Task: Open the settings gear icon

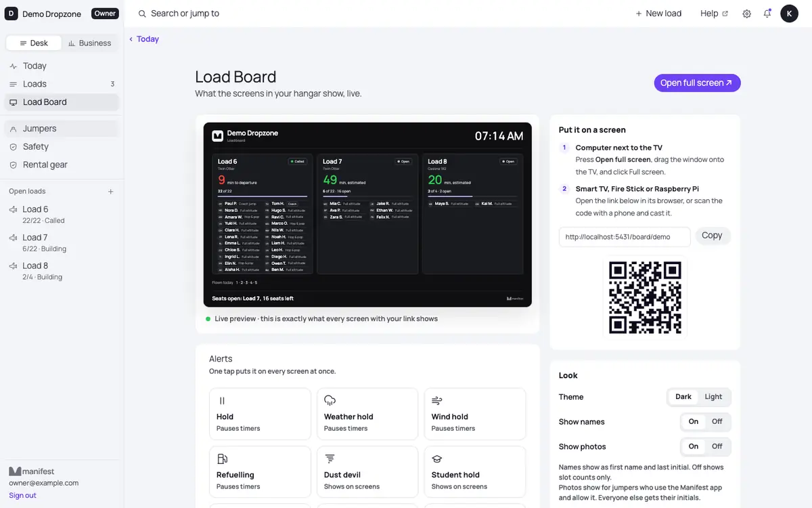Action: coord(746,14)
